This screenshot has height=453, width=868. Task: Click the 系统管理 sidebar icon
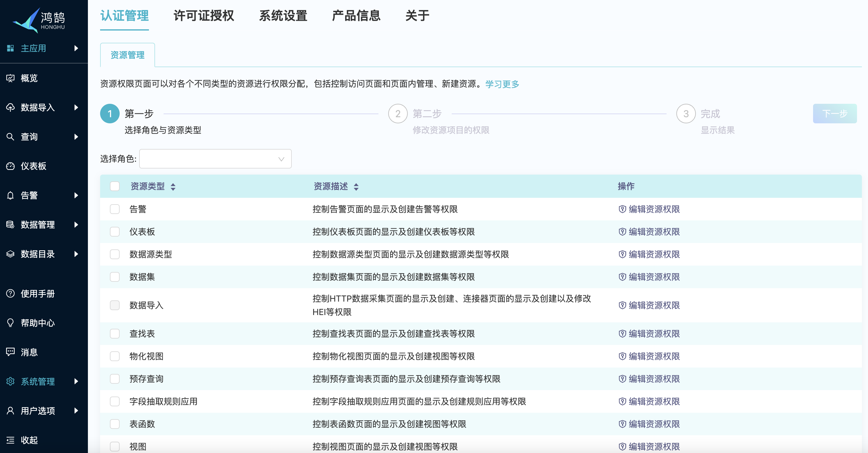[10, 381]
